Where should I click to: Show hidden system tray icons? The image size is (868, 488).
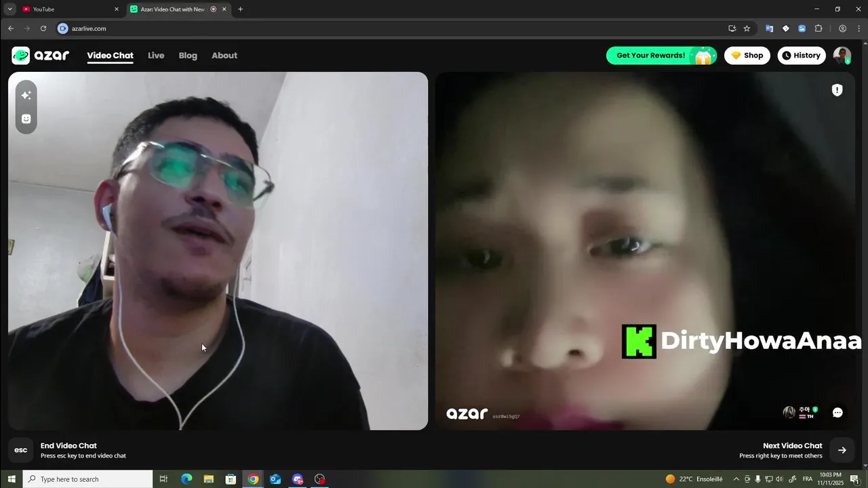(736, 479)
